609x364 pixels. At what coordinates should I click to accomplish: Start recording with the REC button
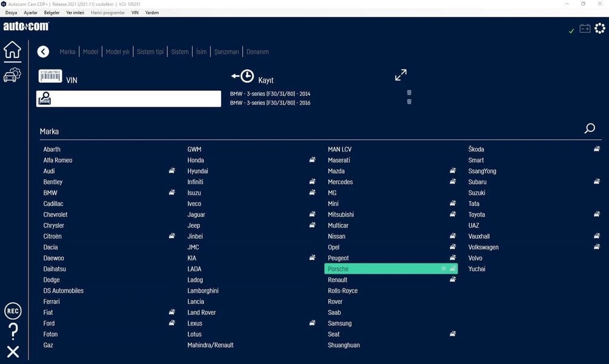13,311
